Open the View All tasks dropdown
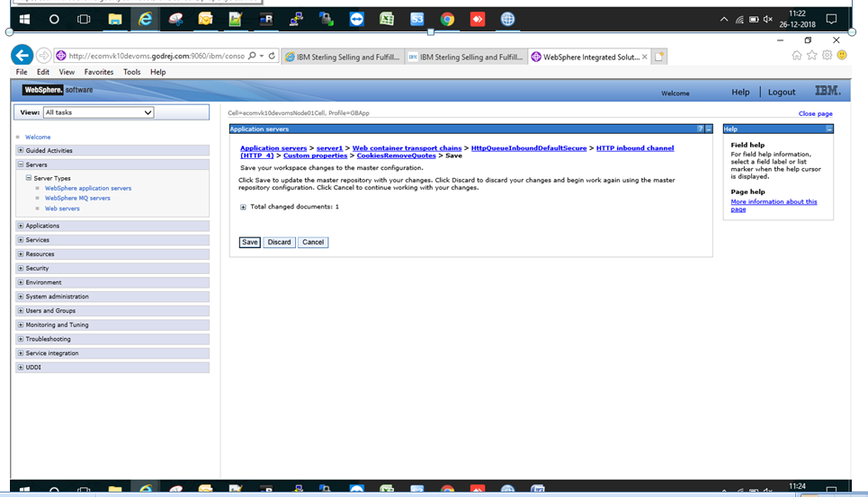The width and height of the screenshot is (868, 497). [99, 112]
